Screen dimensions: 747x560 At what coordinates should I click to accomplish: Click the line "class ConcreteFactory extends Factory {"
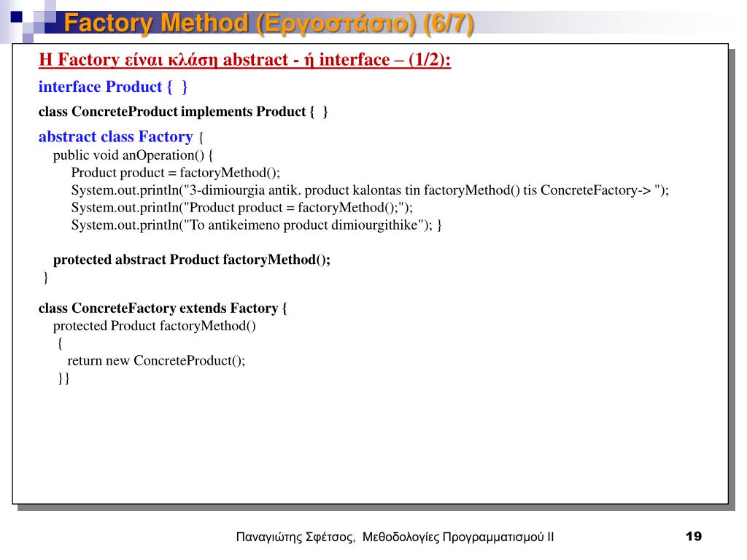coord(163,308)
